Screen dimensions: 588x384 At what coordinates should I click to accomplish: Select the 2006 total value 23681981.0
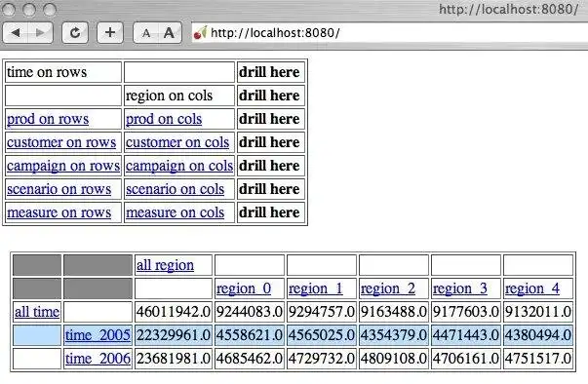174,359
